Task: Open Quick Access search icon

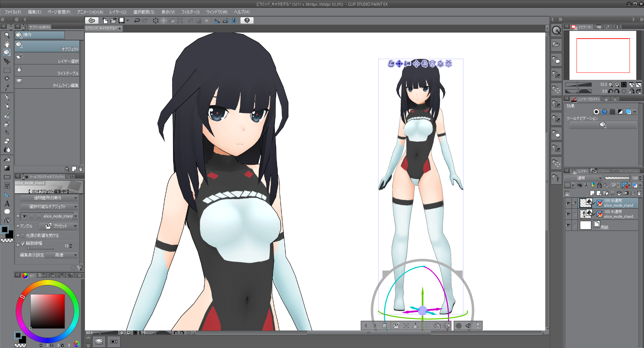Action: point(556,31)
